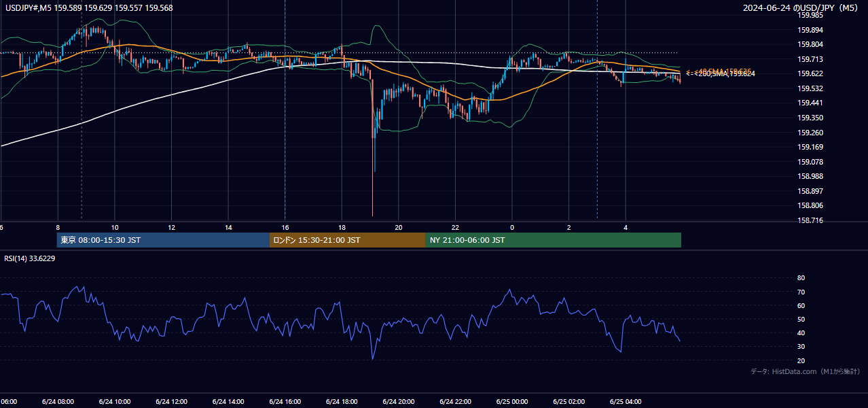Select the 東京 08:00-15:30 JST session bar
868x408 pixels.
pyautogui.click(x=163, y=240)
